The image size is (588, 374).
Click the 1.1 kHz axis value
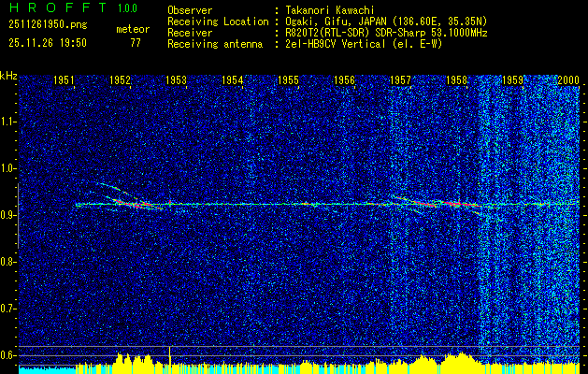tap(8, 122)
